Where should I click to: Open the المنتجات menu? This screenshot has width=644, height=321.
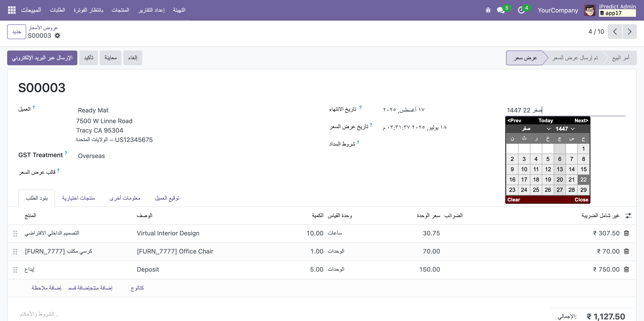[120, 10]
